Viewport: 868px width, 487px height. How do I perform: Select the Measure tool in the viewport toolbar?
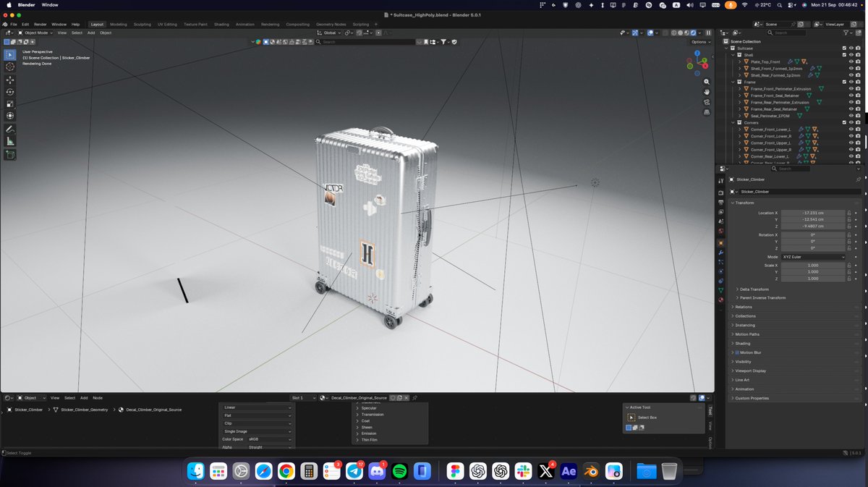[10, 141]
